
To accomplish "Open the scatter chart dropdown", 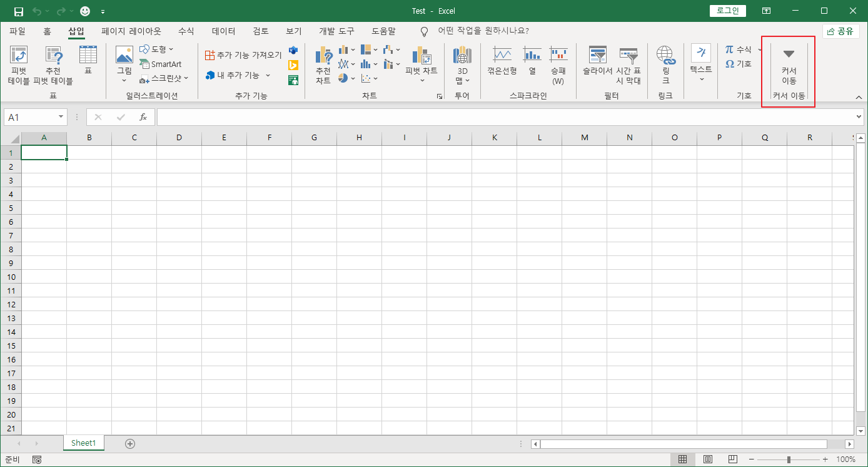I will (369, 78).
